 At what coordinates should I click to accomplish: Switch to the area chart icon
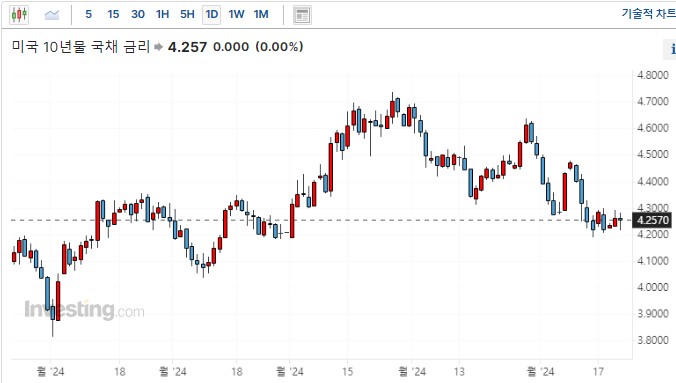[52, 15]
